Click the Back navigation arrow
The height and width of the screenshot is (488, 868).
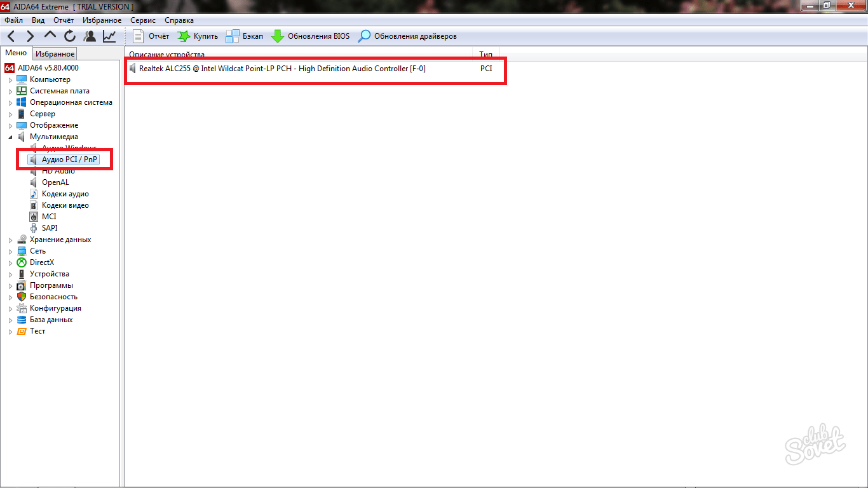11,36
